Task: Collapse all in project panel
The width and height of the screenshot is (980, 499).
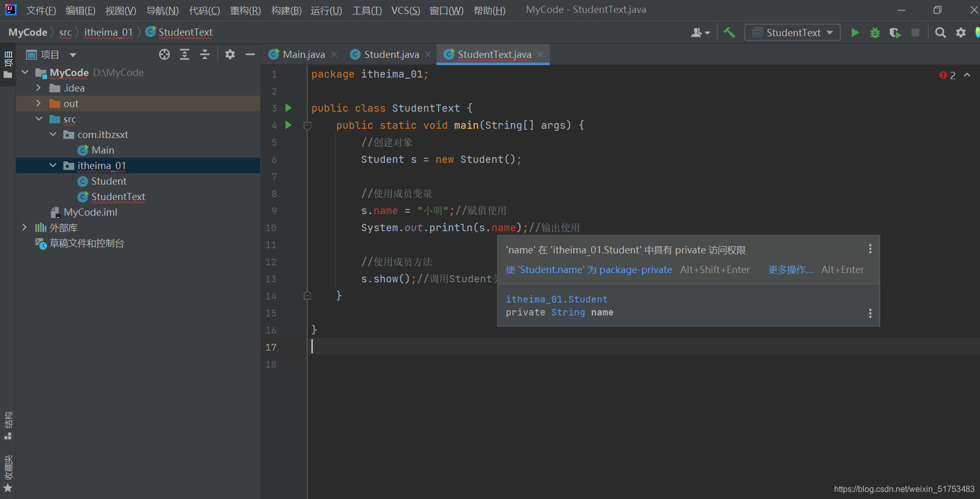Action: (x=205, y=54)
